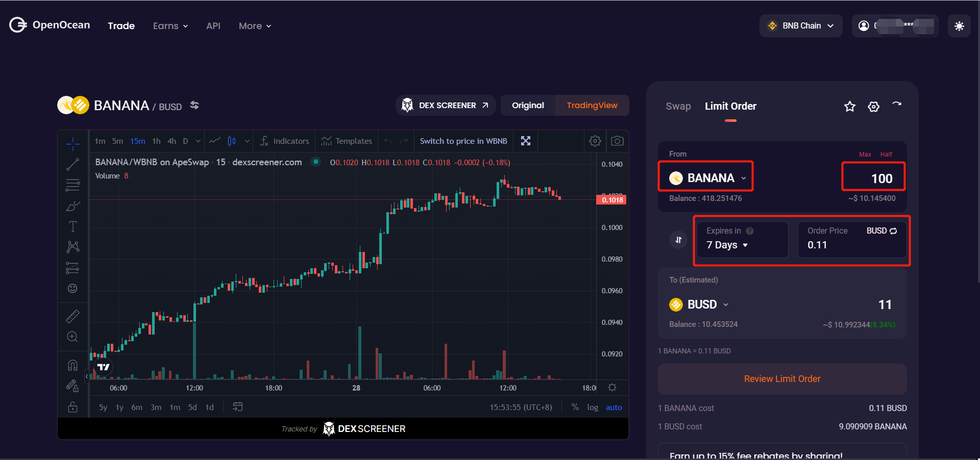Click the swap direction arrows button
980x460 pixels.
click(x=678, y=240)
